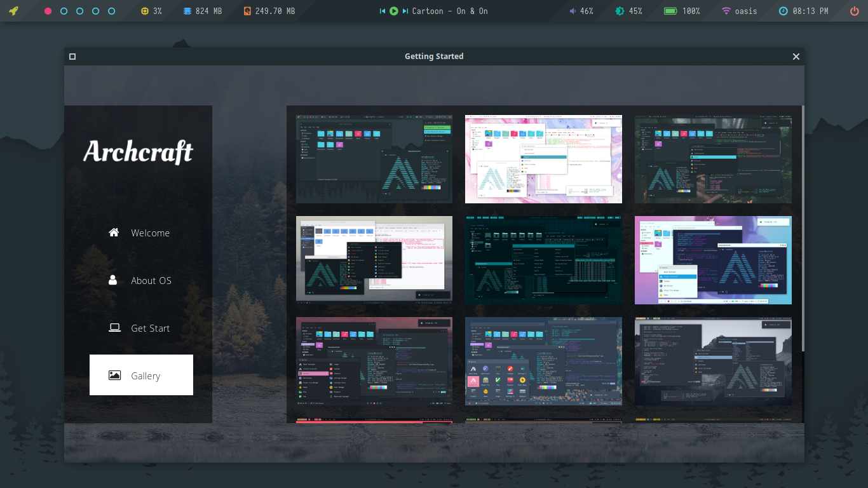
Task: Select the Gallery menu item
Action: click(141, 375)
